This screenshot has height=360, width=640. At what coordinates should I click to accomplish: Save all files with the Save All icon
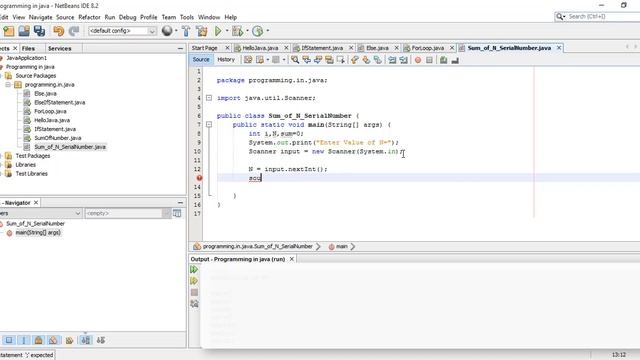[x=40, y=31]
